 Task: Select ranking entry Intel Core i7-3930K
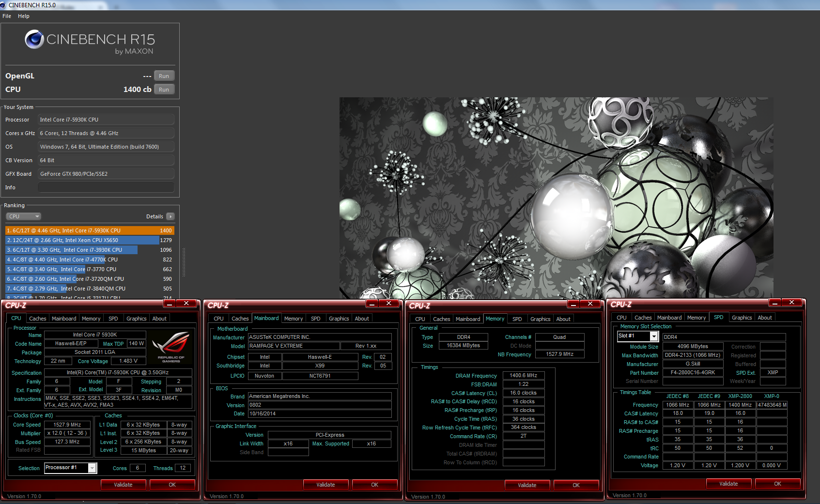(x=90, y=250)
